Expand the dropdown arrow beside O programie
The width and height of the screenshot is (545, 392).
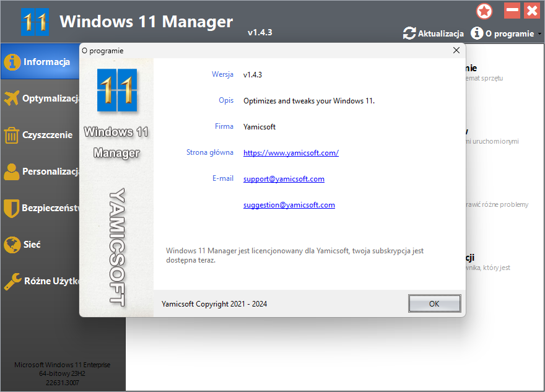pos(539,34)
